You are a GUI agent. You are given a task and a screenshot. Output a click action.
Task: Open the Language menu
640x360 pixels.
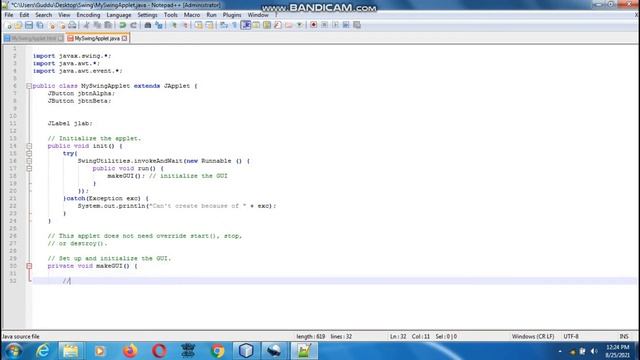coord(119,15)
